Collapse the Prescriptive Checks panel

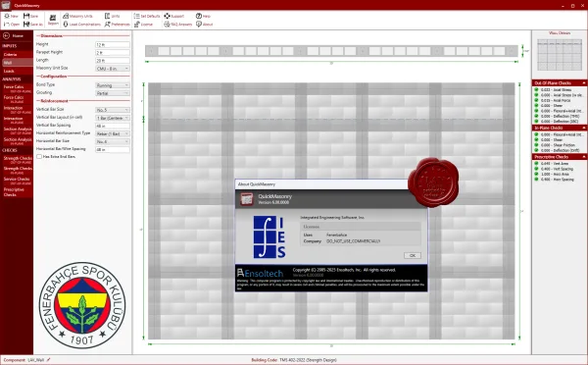[583, 157]
